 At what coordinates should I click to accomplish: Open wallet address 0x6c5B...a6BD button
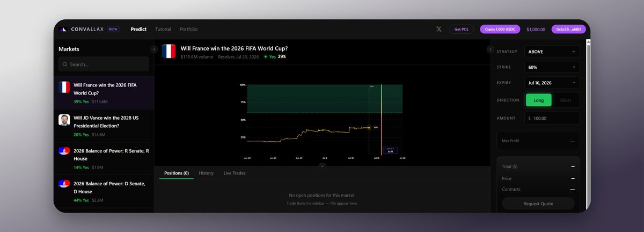568,29
